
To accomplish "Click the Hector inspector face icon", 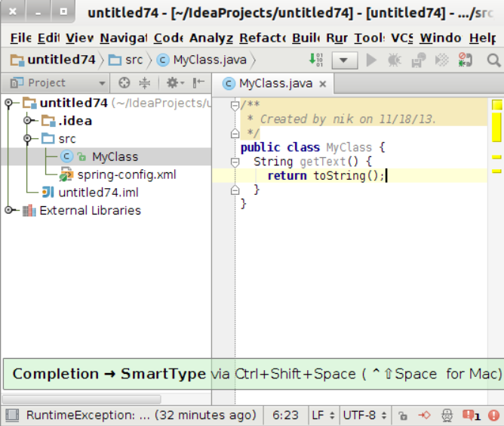I will pos(447,415).
